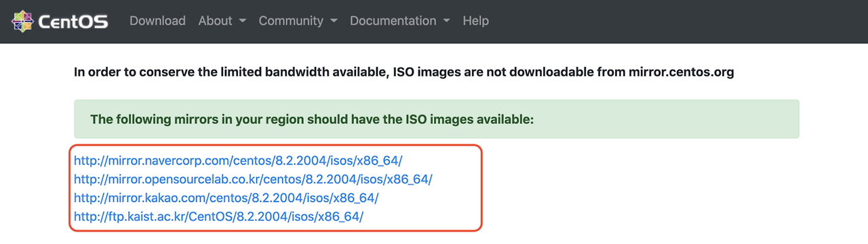Click the caret arrow beside About
This screenshot has width=868, height=244.
tap(242, 22)
